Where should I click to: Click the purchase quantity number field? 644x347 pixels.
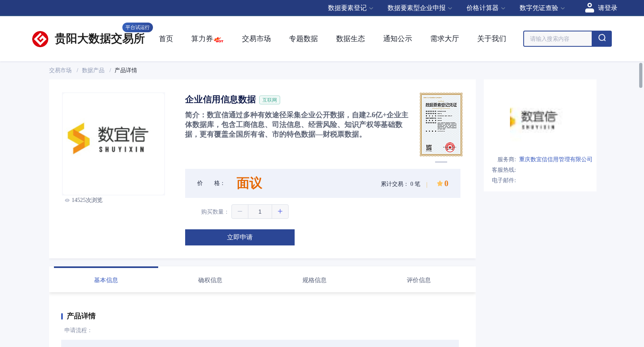260,212
